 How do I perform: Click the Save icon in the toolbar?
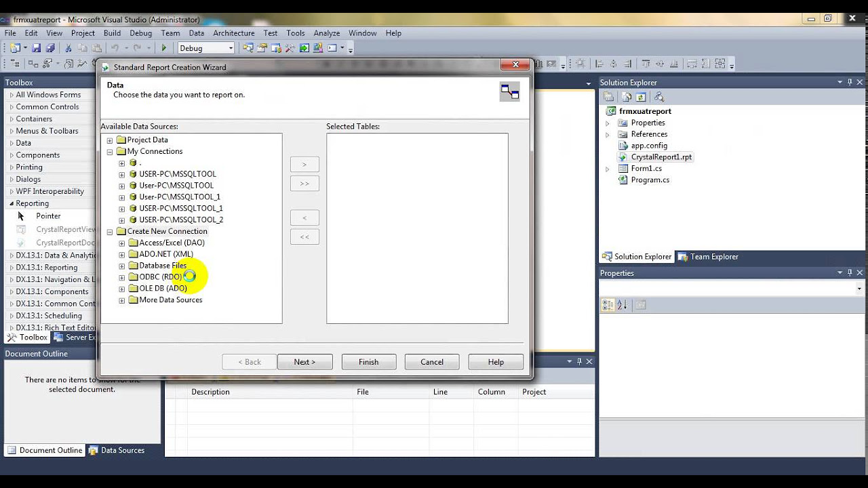point(36,48)
